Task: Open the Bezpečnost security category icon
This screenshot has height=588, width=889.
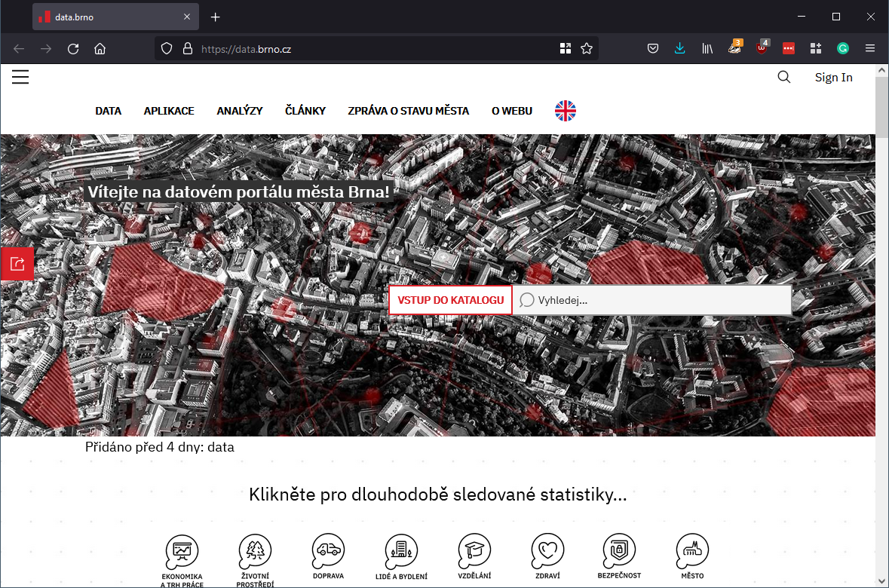Action: (x=619, y=553)
